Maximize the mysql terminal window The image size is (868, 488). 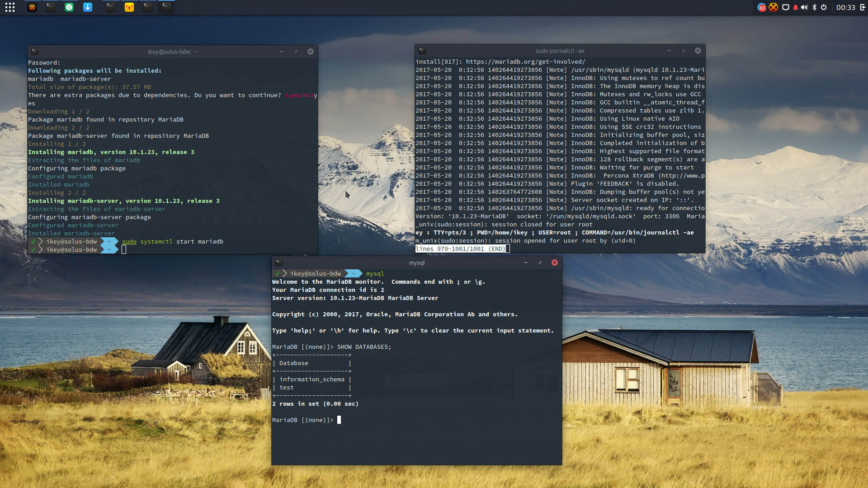pyautogui.click(x=540, y=263)
